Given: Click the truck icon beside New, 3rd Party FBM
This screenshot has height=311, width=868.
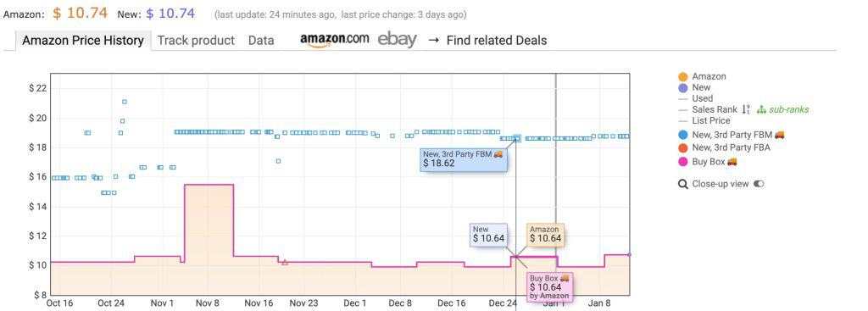Looking at the screenshot, I should click(780, 135).
